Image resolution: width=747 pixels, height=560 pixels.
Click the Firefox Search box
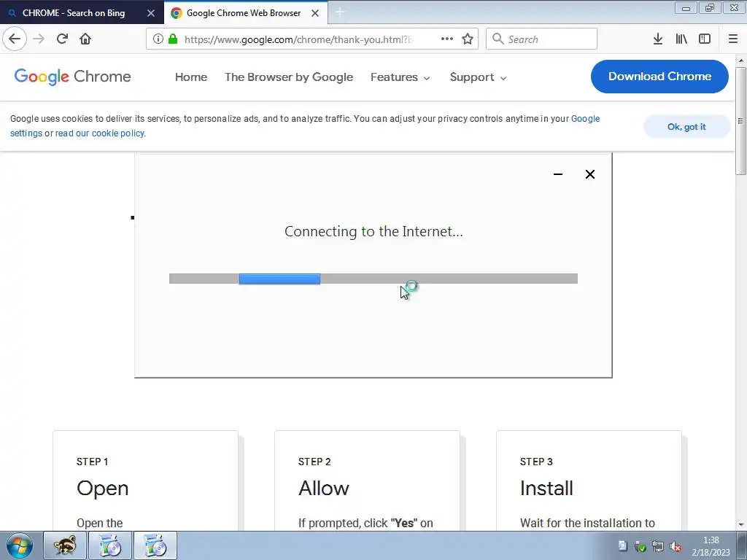tap(541, 39)
